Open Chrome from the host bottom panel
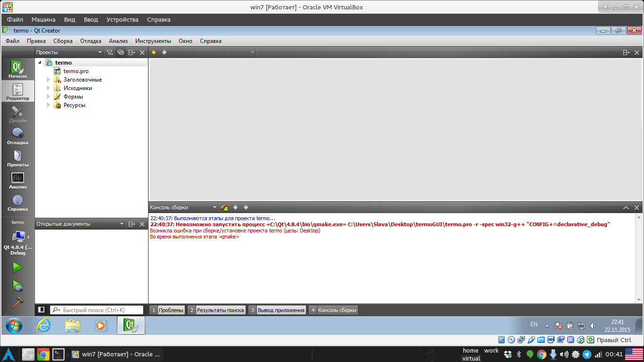The height and width of the screenshot is (362, 644). [x=43, y=354]
